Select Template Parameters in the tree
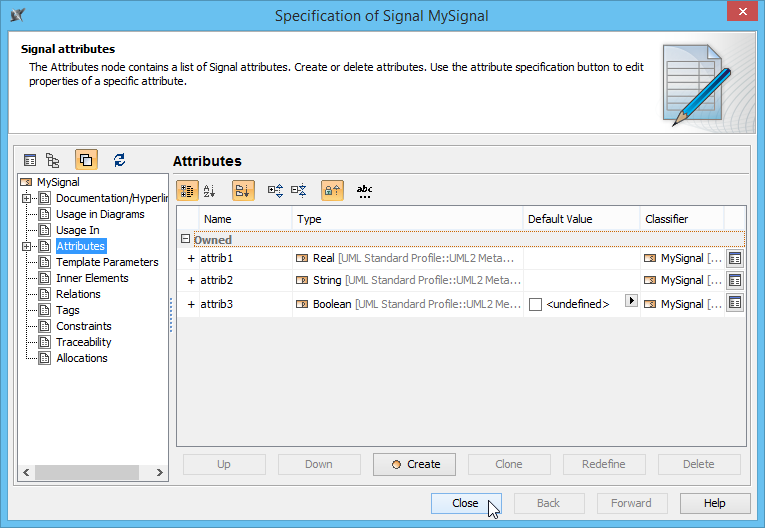Screen dimensions: 765x528 [x=107, y=262]
